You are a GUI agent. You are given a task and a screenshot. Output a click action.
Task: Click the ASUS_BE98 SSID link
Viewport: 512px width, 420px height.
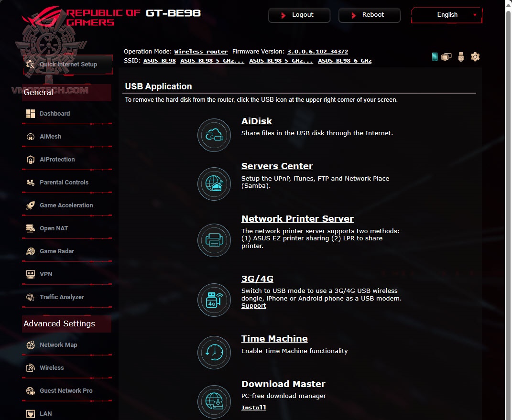click(159, 61)
